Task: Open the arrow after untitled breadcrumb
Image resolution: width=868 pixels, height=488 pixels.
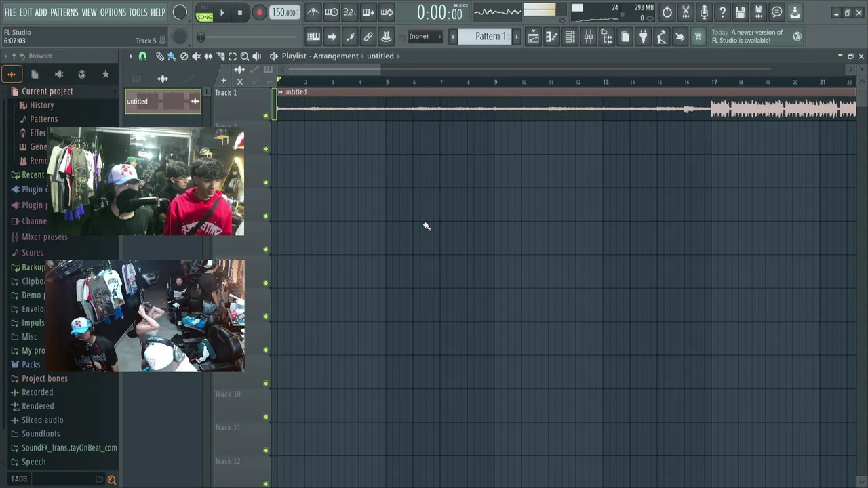Action: point(399,56)
